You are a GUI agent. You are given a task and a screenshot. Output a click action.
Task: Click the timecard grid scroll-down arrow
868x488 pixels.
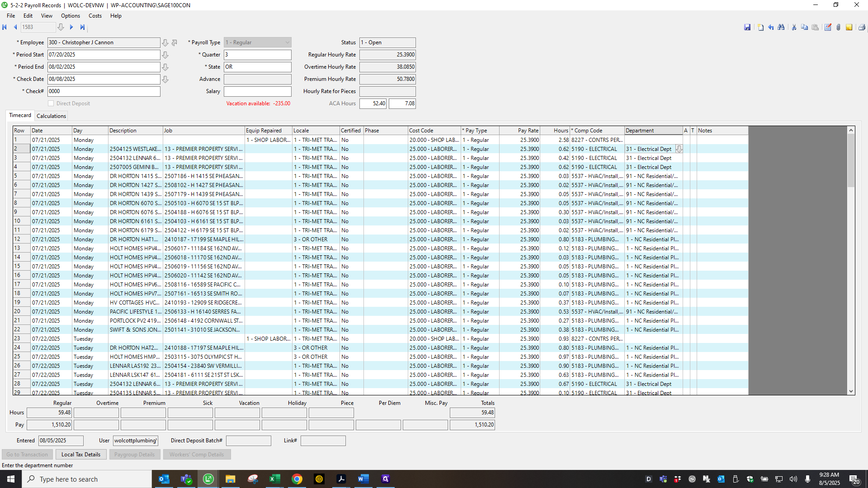(851, 391)
